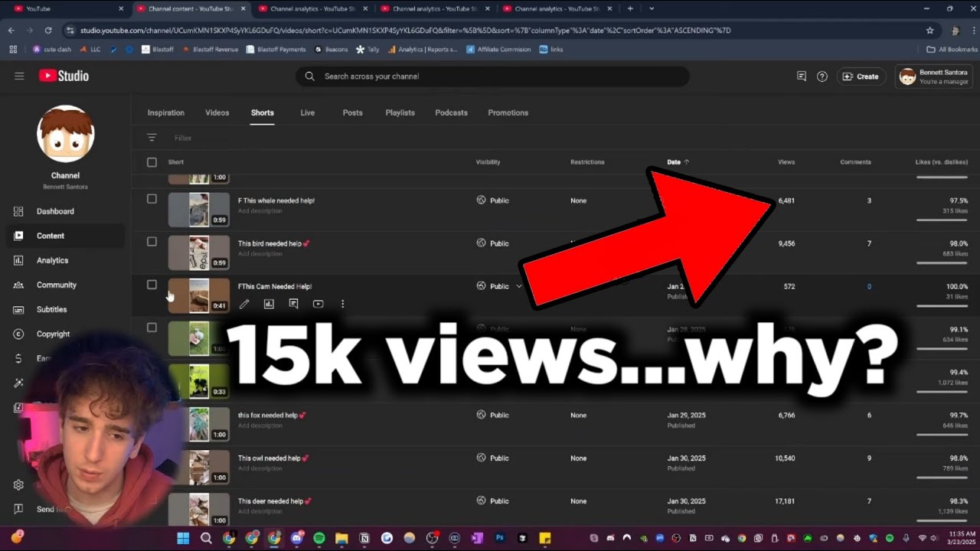
Task: Open the feedback icon left of help
Action: click(x=802, y=77)
